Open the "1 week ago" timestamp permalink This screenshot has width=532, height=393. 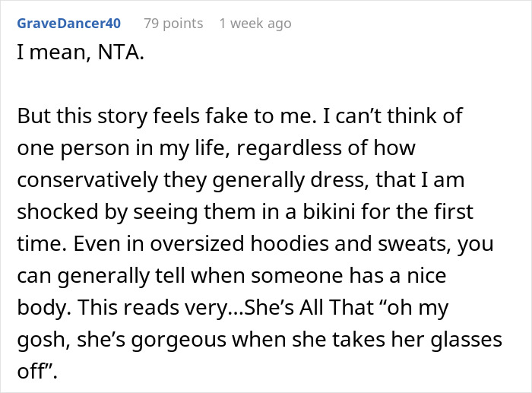pyautogui.click(x=255, y=24)
